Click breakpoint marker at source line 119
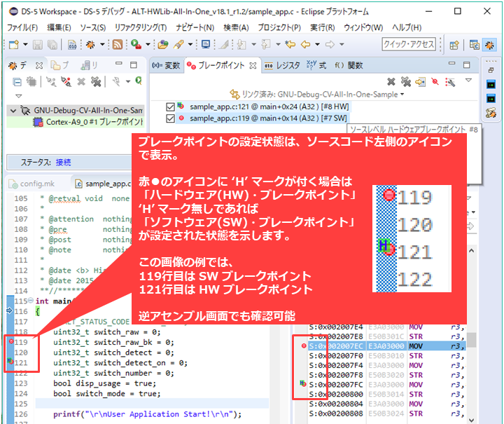Viewport: 504px width, 424px height. click(x=11, y=341)
